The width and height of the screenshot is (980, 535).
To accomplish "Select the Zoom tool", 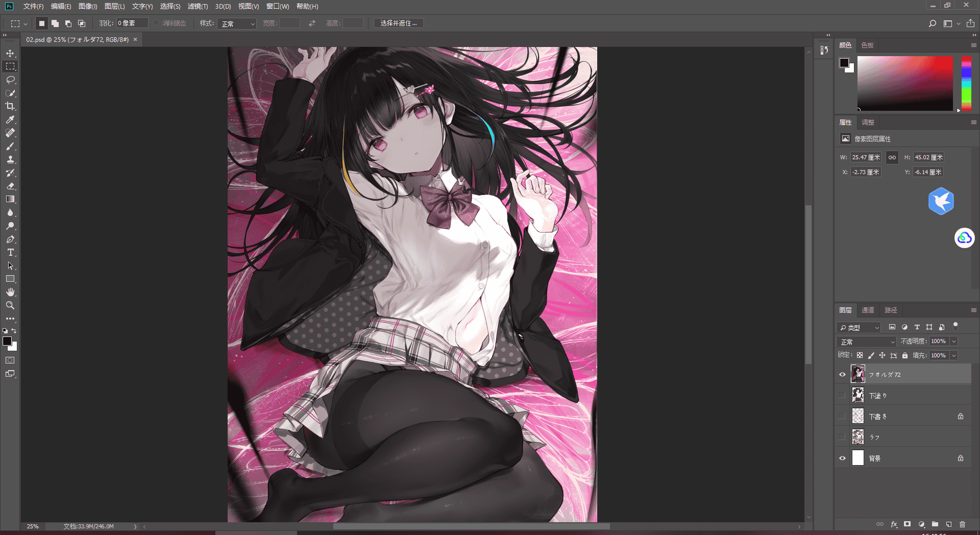I will tap(10, 305).
